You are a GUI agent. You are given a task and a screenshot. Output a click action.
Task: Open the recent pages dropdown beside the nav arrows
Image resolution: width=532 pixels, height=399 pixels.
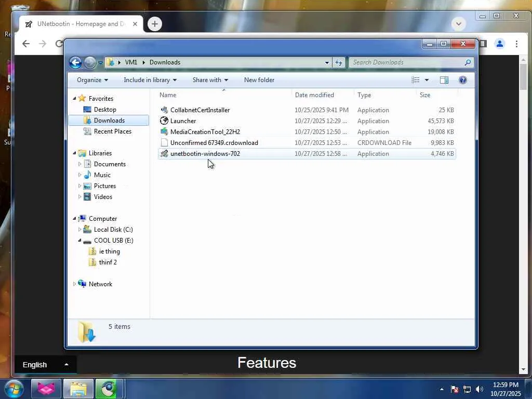100,63
